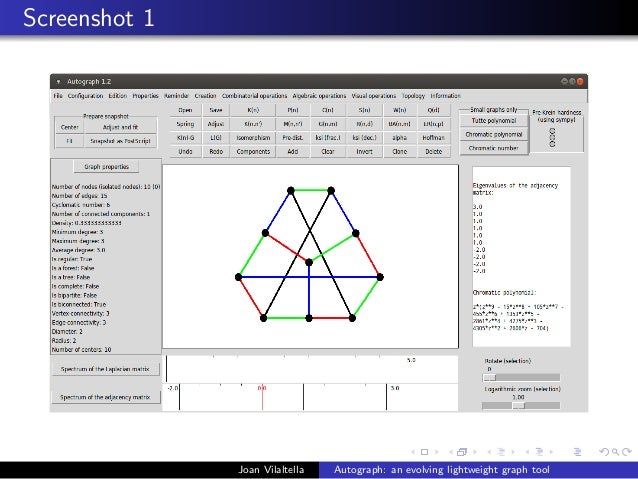Click the Save toolbar button
This screenshot has height=479, width=638.
point(216,110)
